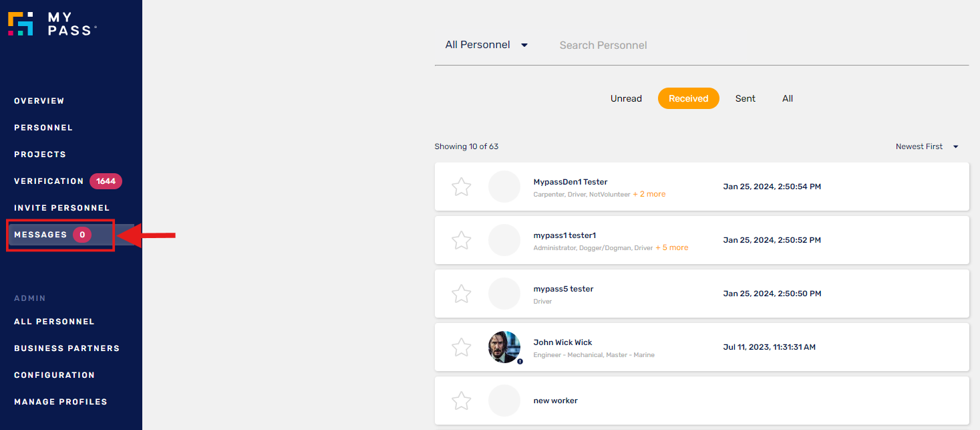Screen dimensions: 980x430
Task: Switch to the Unread tab
Action: (x=626, y=98)
